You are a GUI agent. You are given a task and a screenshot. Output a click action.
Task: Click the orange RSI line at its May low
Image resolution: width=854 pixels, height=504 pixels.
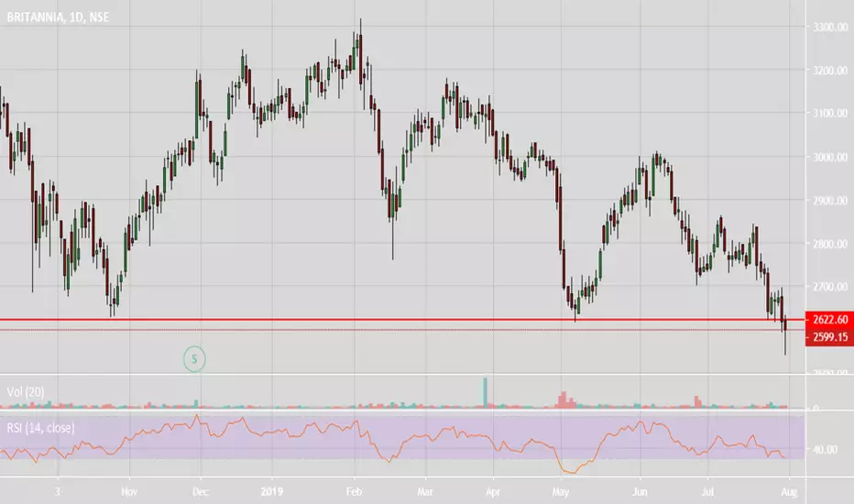point(571,472)
